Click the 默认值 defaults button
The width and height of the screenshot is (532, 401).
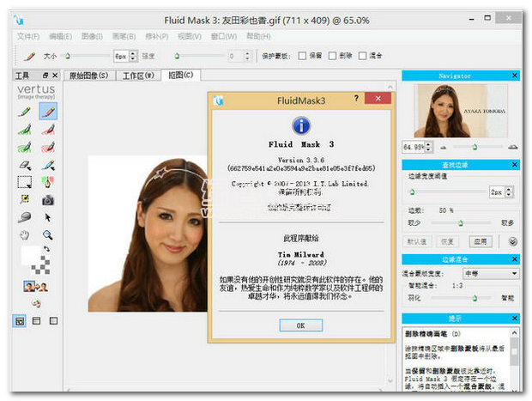pos(417,242)
